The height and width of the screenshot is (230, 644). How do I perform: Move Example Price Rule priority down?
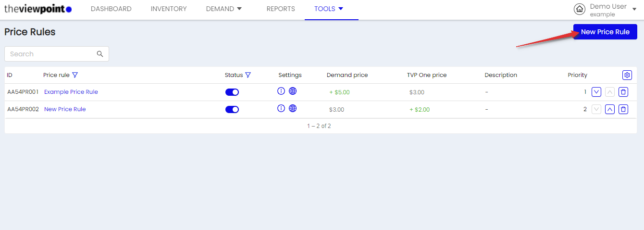pyautogui.click(x=596, y=92)
